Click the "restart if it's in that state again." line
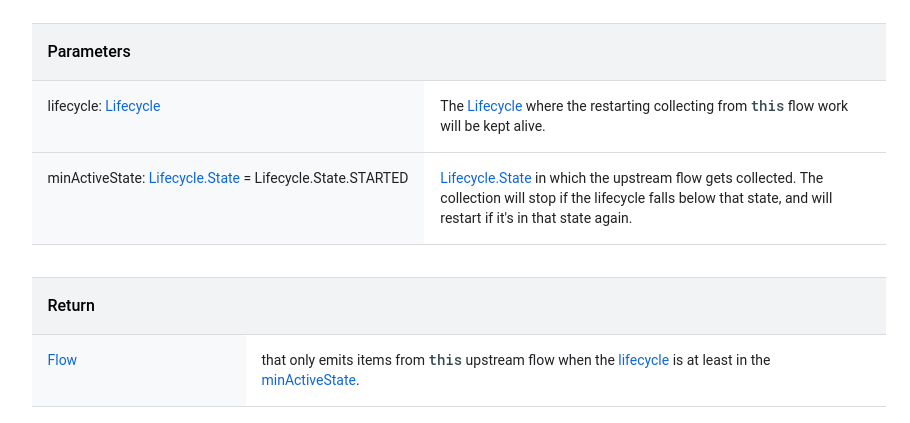This screenshot has width=910, height=423. coord(536,218)
